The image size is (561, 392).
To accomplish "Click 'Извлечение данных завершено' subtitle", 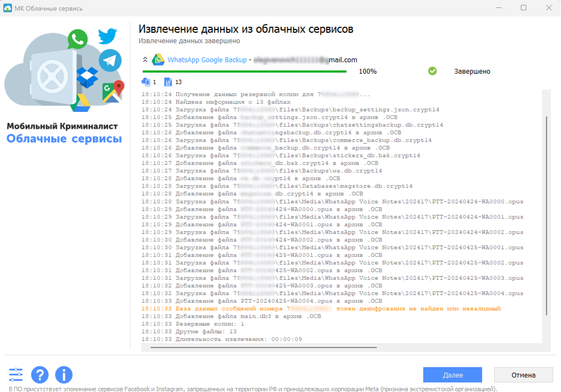I will coord(189,41).
